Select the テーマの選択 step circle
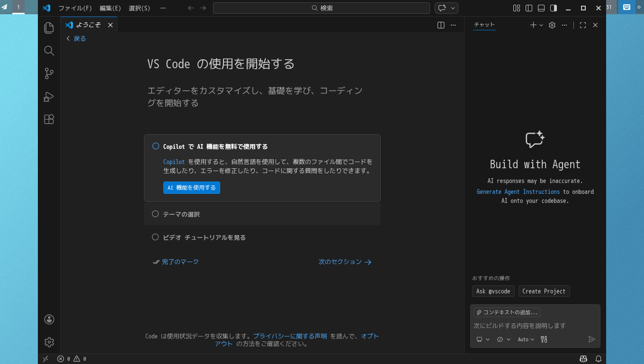Image resolution: width=644 pixels, height=364 pixels. 155,214
